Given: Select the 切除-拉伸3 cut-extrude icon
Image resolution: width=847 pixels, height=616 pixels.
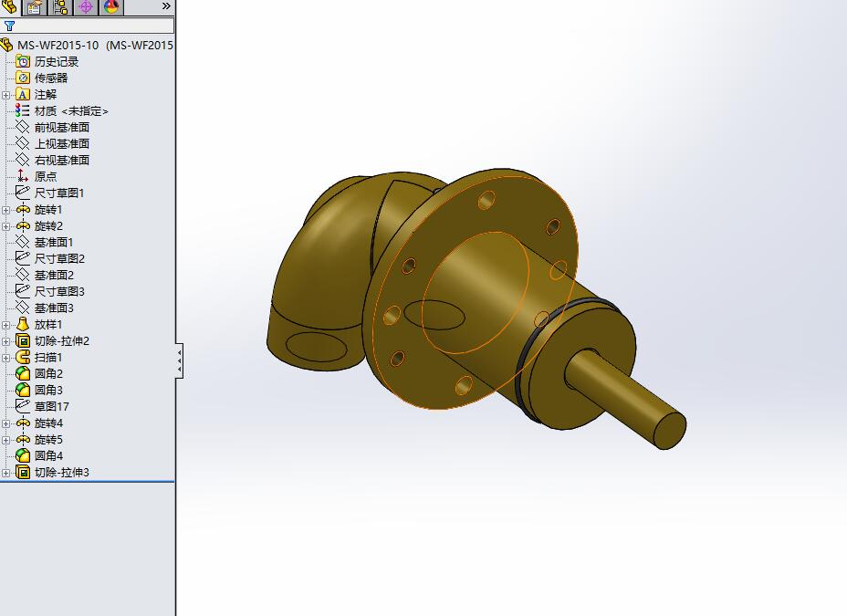Looking at the screenshot, I should 23,473.
